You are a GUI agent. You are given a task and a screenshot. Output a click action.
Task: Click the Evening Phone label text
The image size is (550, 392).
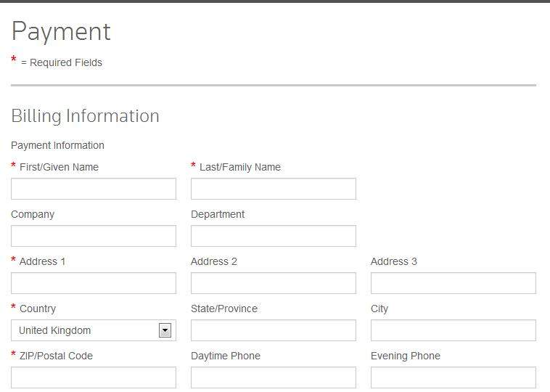[x=405, y=356]
